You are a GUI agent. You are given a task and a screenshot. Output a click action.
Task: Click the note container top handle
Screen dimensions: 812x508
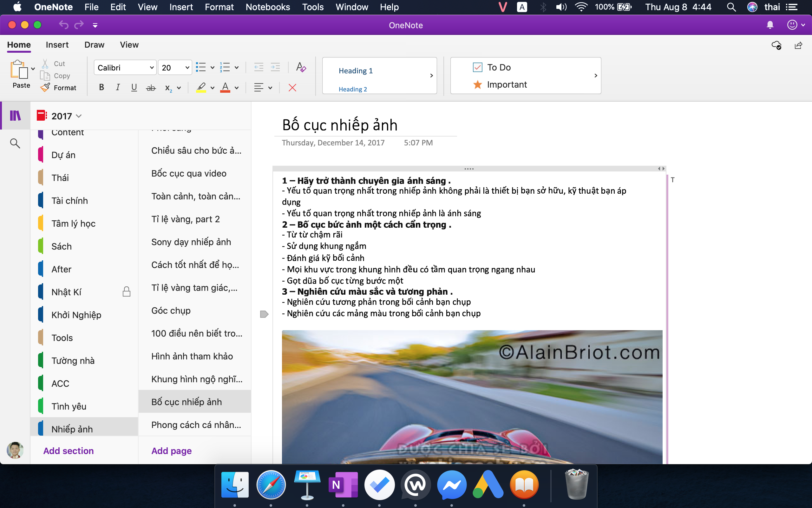click(469, 169)
